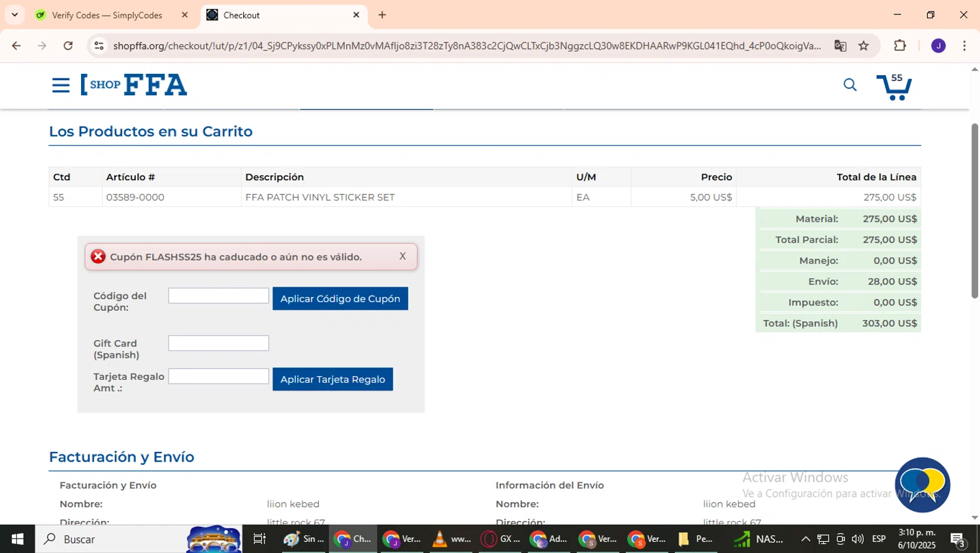Open Task View on the taskbar
Viewport: 980px width, 553px height.
coord(259,539)
